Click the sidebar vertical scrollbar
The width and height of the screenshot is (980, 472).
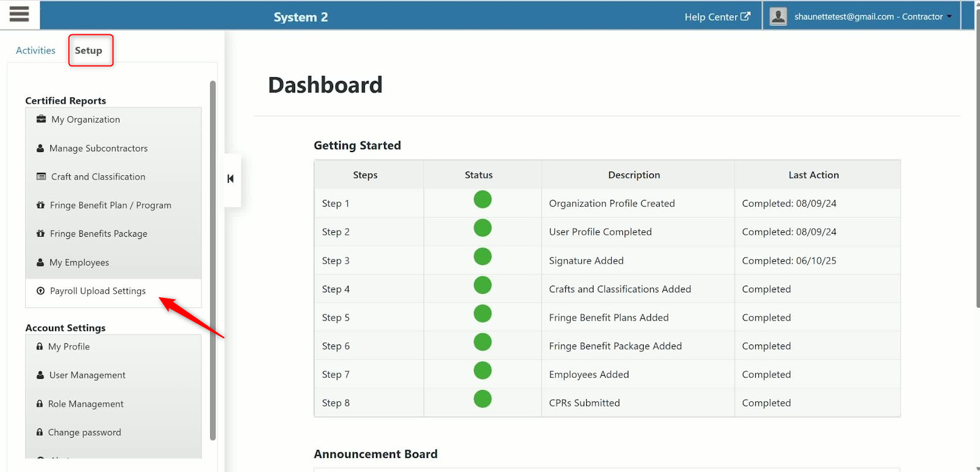pos(213,261)
